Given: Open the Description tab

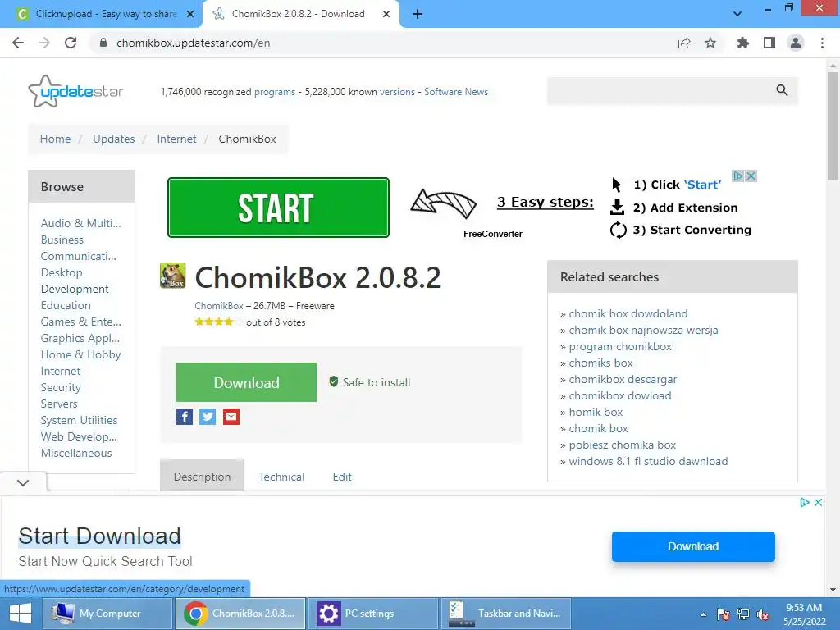Looking at the screenshot, I should pyautogui.click(x=202, y=477).
